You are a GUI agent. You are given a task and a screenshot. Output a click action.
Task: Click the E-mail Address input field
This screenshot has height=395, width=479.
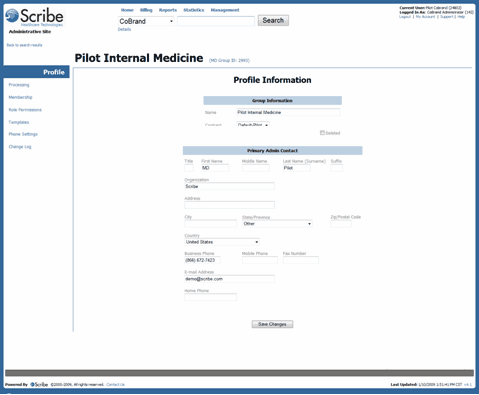(229, 279)
